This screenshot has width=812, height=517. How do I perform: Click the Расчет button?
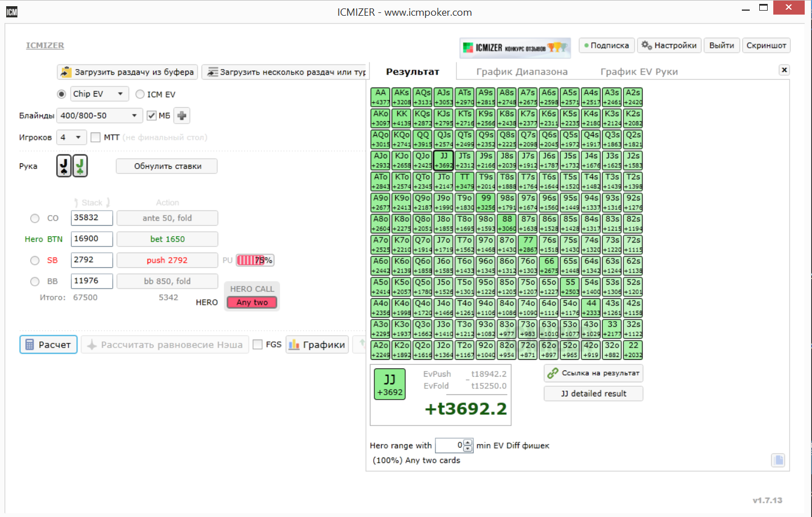click(48, 345)
